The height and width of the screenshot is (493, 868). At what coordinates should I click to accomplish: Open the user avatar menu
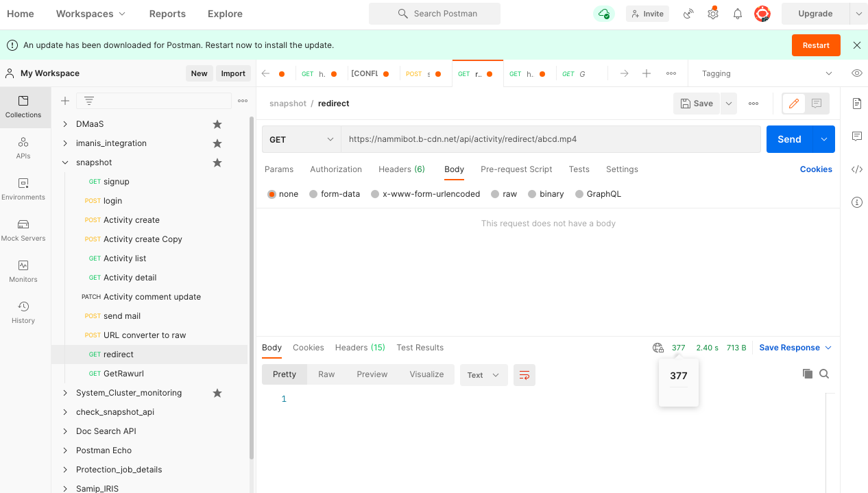coord(762,14)
